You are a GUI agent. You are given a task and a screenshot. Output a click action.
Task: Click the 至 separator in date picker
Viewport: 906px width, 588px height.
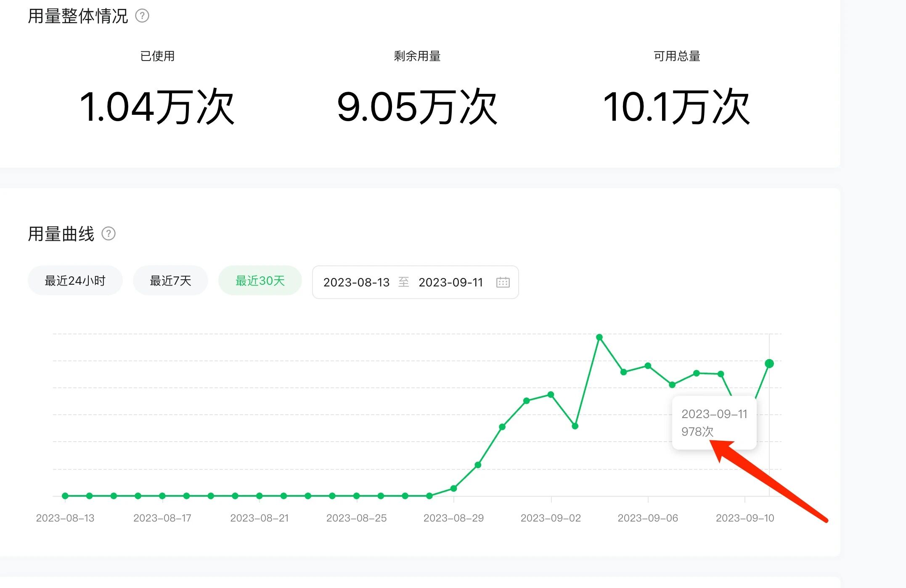pos(403,282)
